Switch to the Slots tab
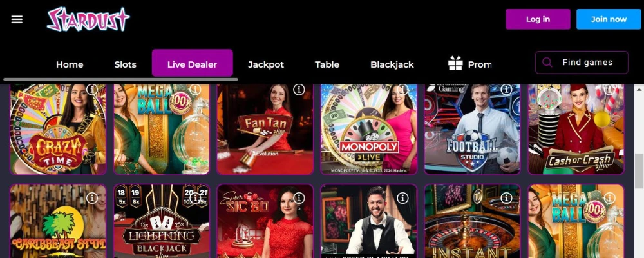This screenshot has height=258, width=644. click(x=126, y=64)
